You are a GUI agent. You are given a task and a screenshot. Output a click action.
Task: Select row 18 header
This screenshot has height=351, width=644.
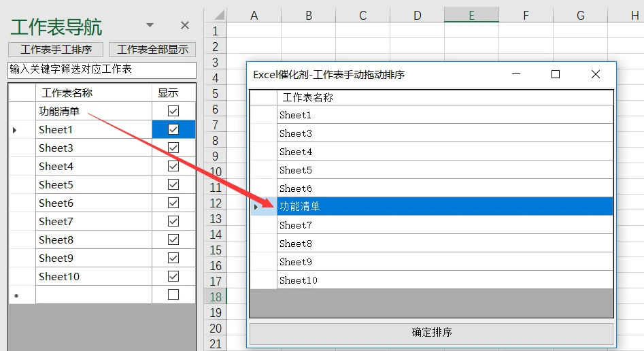point(215,297)
